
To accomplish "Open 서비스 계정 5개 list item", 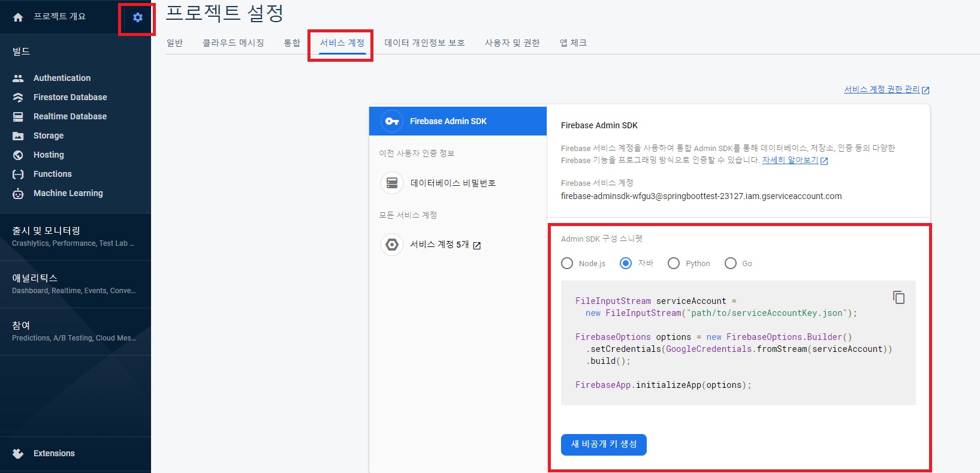I will point(458,245).
